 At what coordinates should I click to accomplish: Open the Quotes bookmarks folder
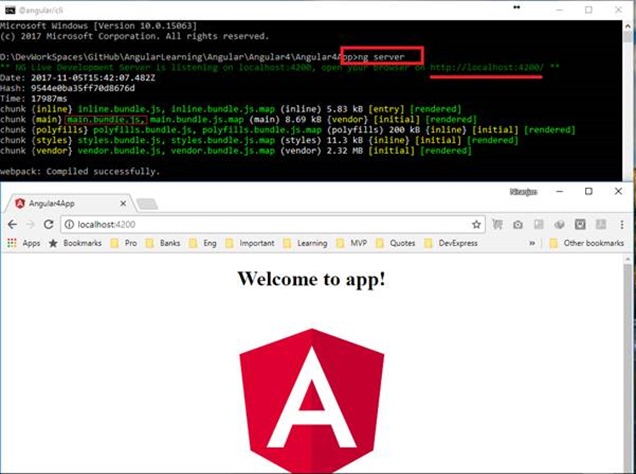click(395, 243)
